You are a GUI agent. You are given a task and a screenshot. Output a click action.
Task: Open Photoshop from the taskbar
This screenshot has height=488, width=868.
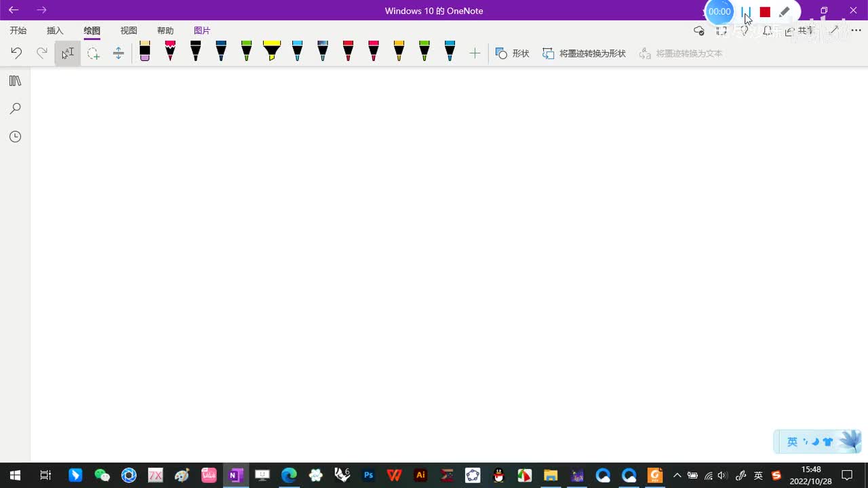click(x=368, y=475)
